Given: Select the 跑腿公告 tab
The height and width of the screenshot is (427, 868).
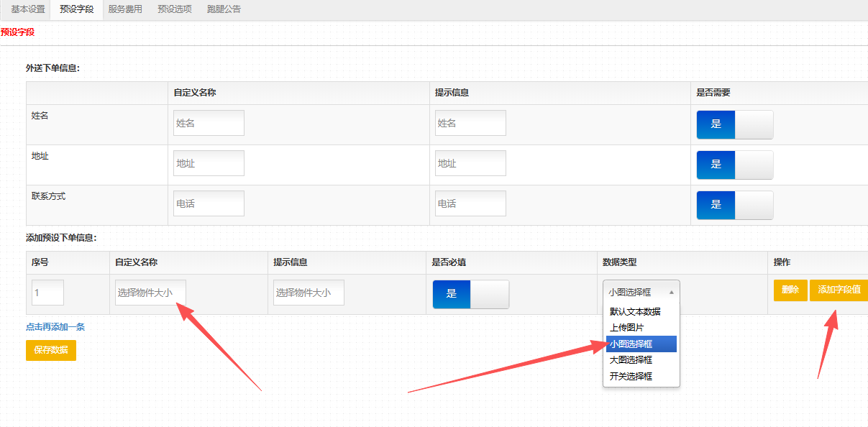Looking at the screenshot, I should (x=224, y=9).
